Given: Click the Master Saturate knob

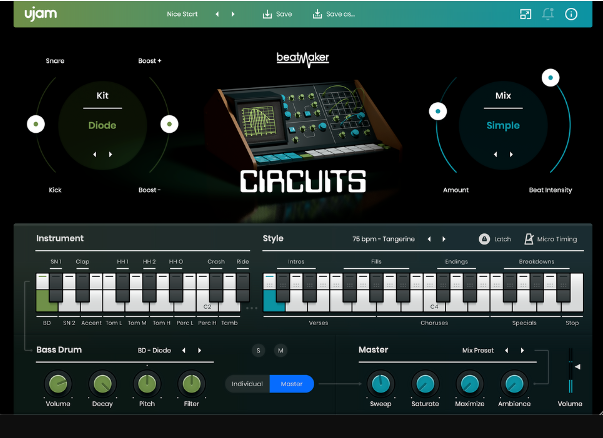Looking at the screenshot, I should tap(425, 383).
